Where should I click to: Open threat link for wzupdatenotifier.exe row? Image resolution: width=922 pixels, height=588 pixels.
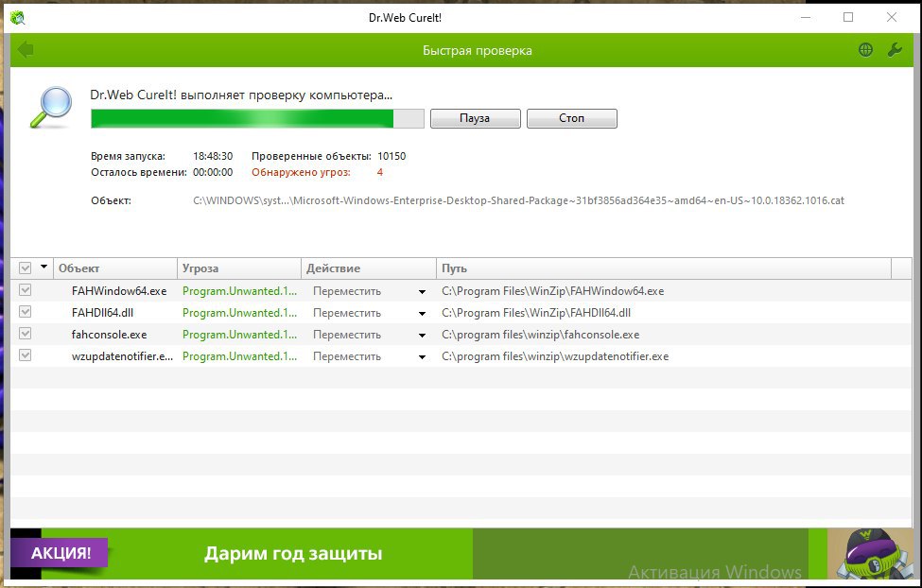coord(239,356)
